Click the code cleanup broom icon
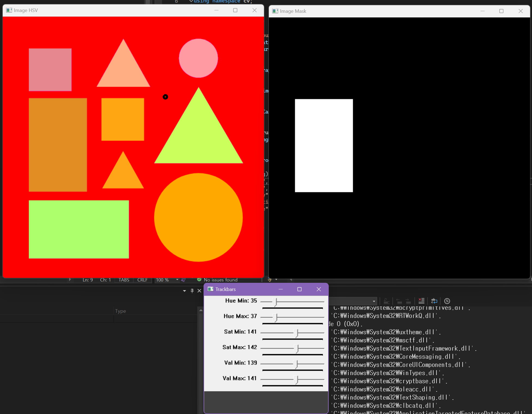 (x=270, y=280)
